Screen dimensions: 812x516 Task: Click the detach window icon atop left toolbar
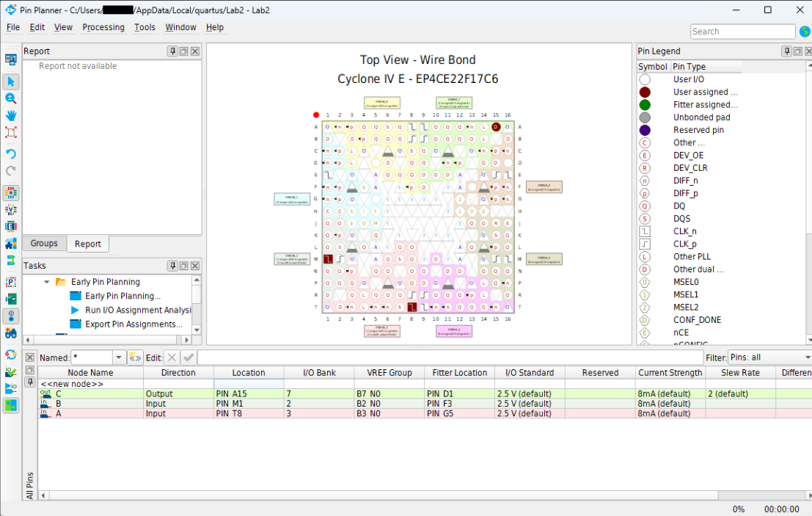(11, 59)
